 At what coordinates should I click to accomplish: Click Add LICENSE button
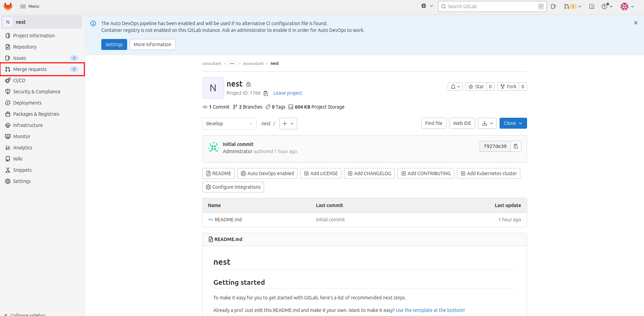tap(321, 173)
